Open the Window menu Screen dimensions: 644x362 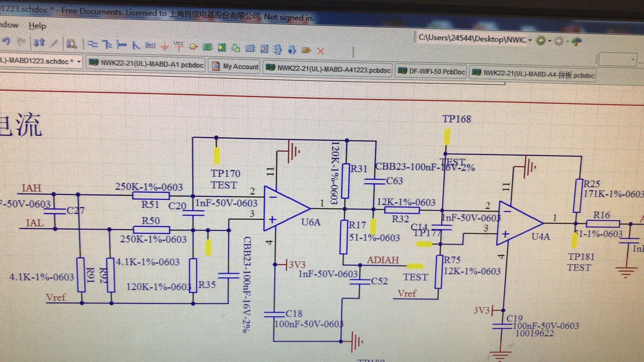[x=9, y=25]
